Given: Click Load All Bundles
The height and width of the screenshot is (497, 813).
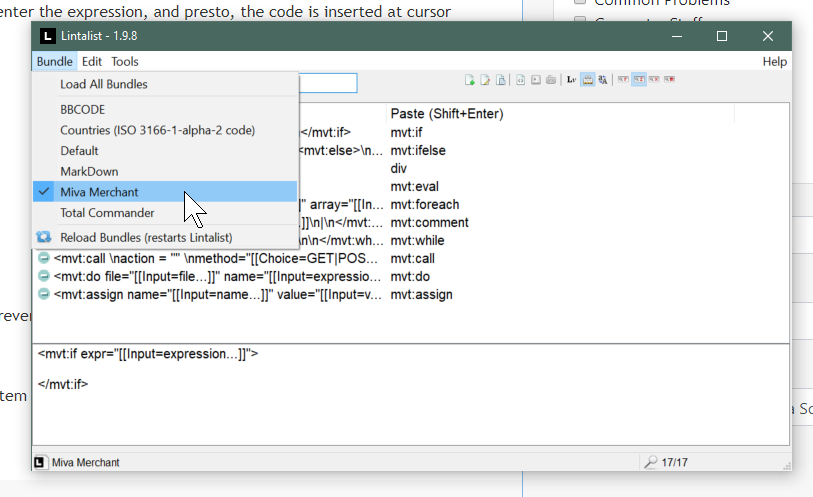Looking at the screenshot, I should tap(103, 84).
